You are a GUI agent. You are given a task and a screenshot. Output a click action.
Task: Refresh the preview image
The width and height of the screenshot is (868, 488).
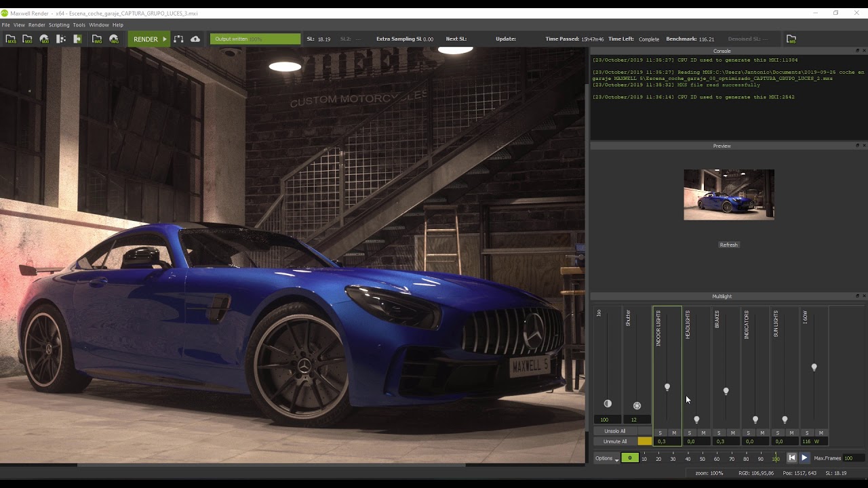point(729,245)
